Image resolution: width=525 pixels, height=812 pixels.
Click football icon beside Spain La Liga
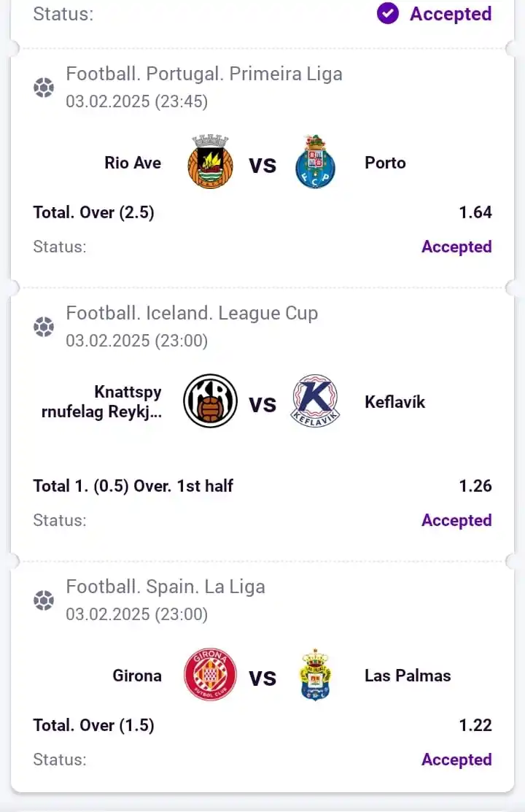pyautogui.click(x=44, y=600)
